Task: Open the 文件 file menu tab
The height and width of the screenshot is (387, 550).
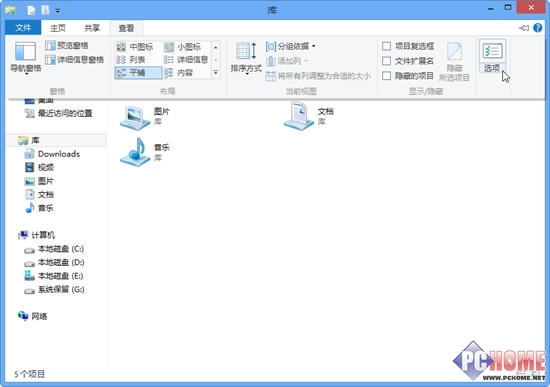Action: click(x=23, y=28)
